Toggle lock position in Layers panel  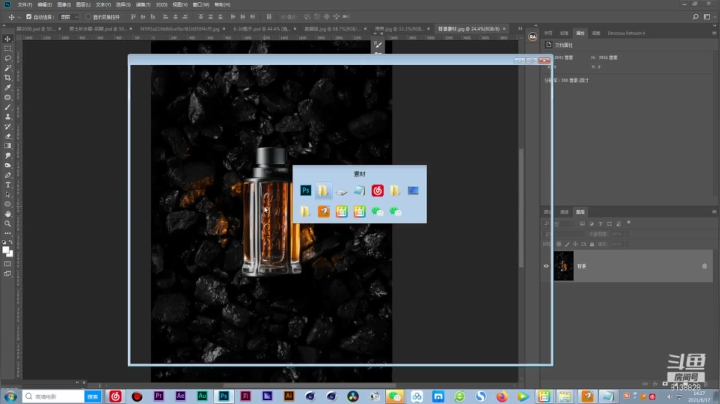pos(575,244)
